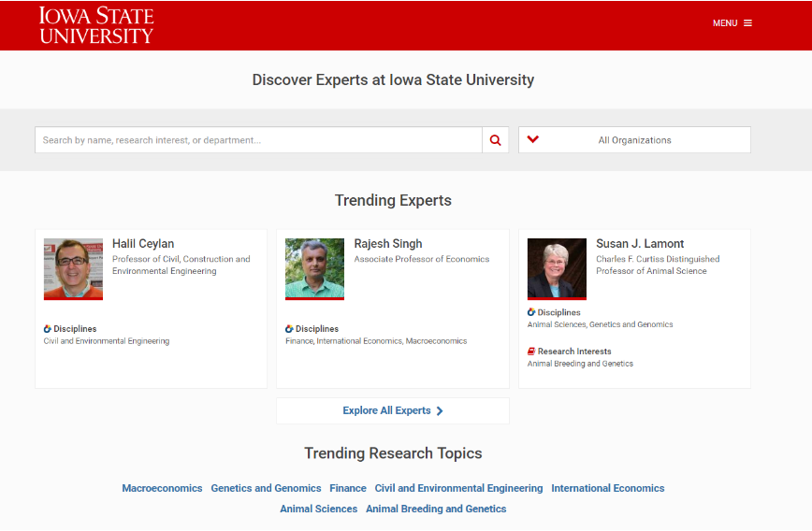Click 'Professor of Civil, Construction' title text
The image size is (812, 531).
click(x=181, y=265)
